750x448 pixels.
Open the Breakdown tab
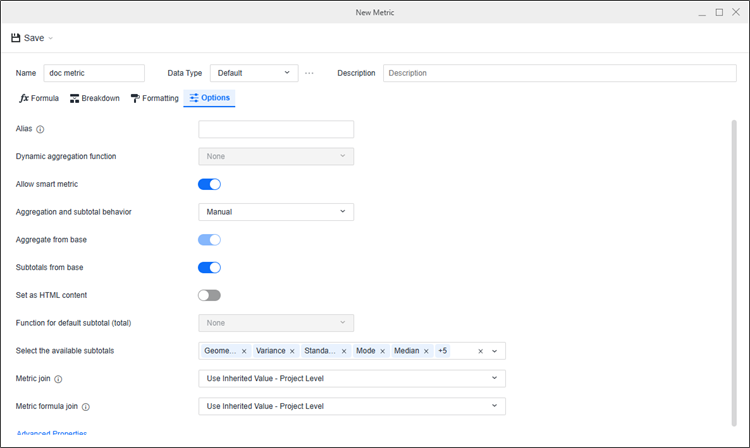coord(95,98)
